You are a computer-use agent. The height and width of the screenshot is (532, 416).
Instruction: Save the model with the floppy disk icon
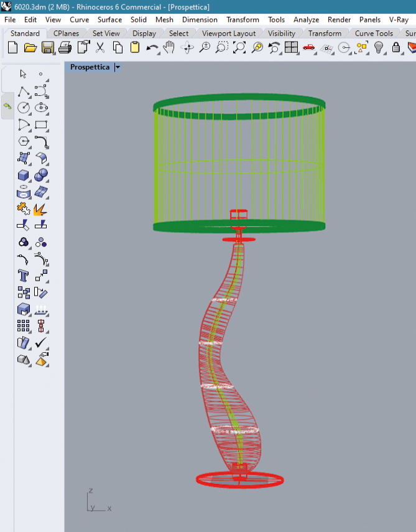[x=47, y=47]
